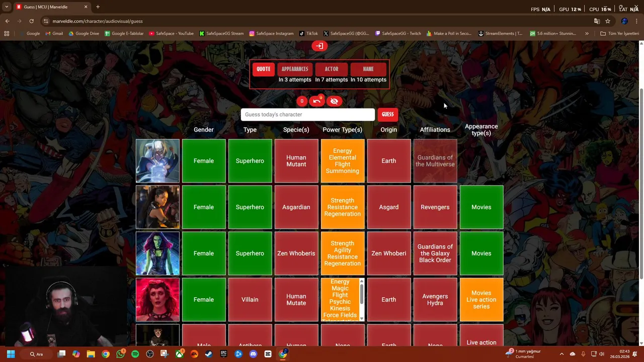Screen dimensions: 644x362
Task: Open Epic Games launcher from taskbar
Action: point(223,354)
